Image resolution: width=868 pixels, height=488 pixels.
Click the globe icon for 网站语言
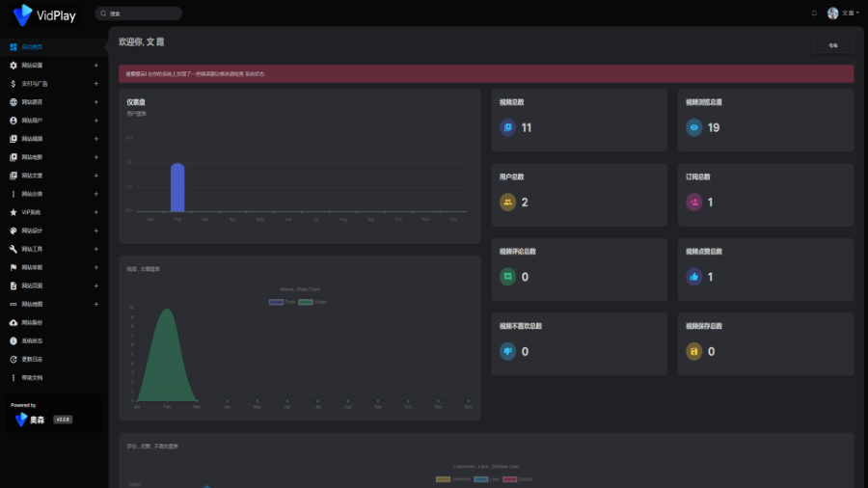tap(14, 102)
